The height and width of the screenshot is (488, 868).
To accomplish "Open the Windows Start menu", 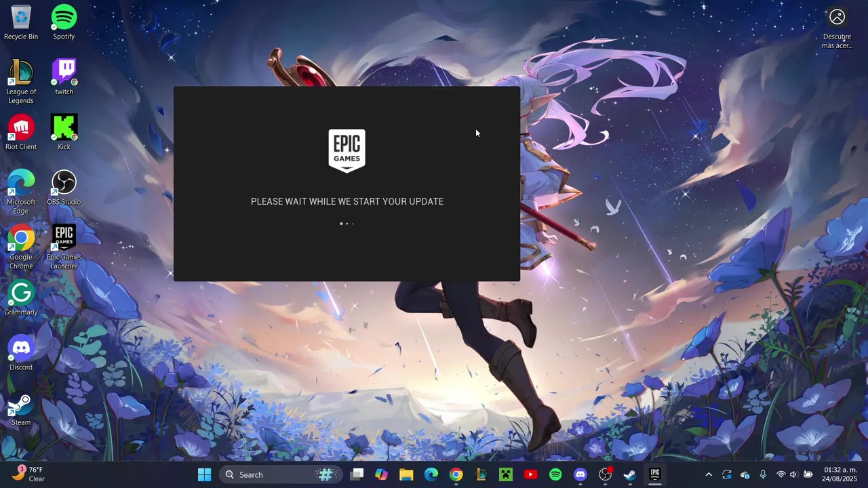I will pyautogui.click(x=204, y=474).
